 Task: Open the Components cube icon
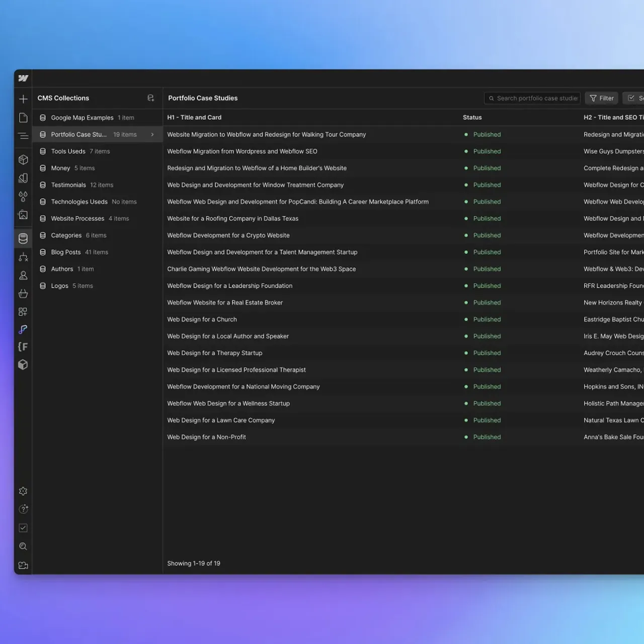23,159
